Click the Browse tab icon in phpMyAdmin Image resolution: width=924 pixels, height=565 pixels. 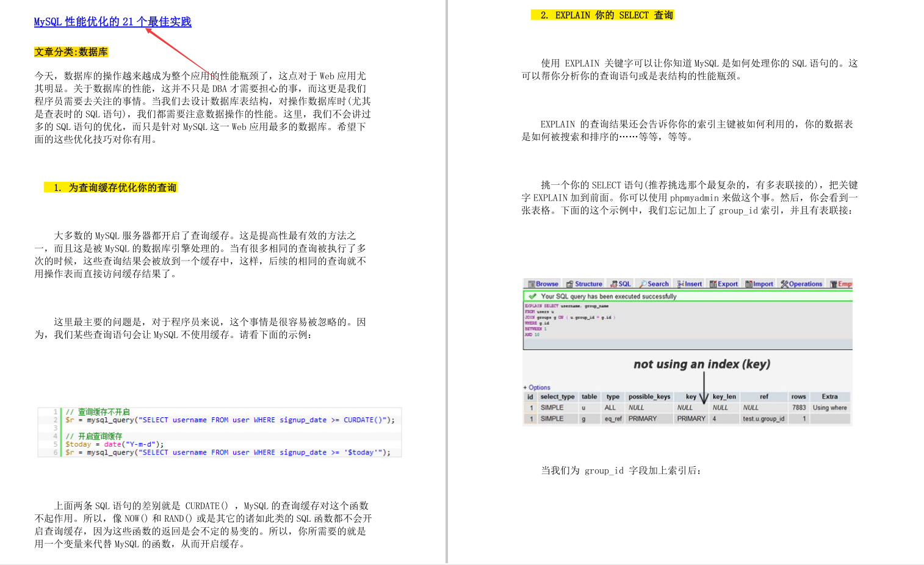532,284
